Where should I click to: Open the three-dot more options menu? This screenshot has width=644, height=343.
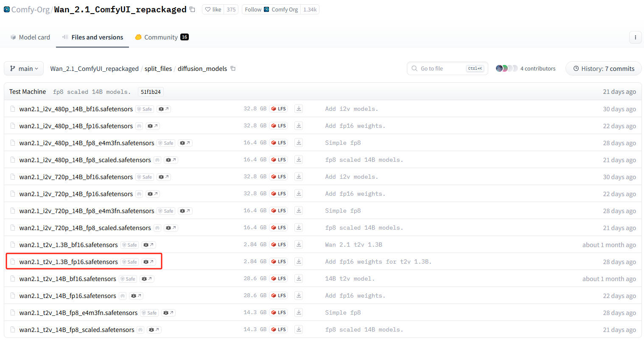coord(635,37)
